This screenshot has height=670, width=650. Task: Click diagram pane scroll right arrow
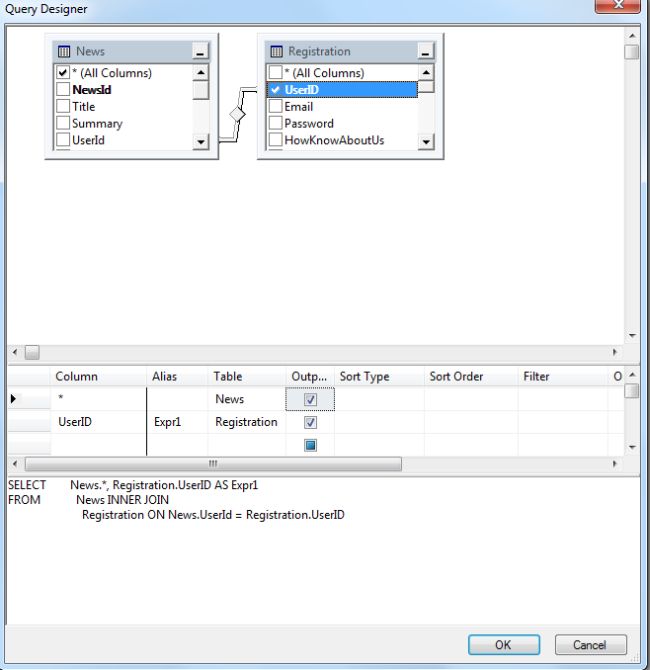point(615,353)
